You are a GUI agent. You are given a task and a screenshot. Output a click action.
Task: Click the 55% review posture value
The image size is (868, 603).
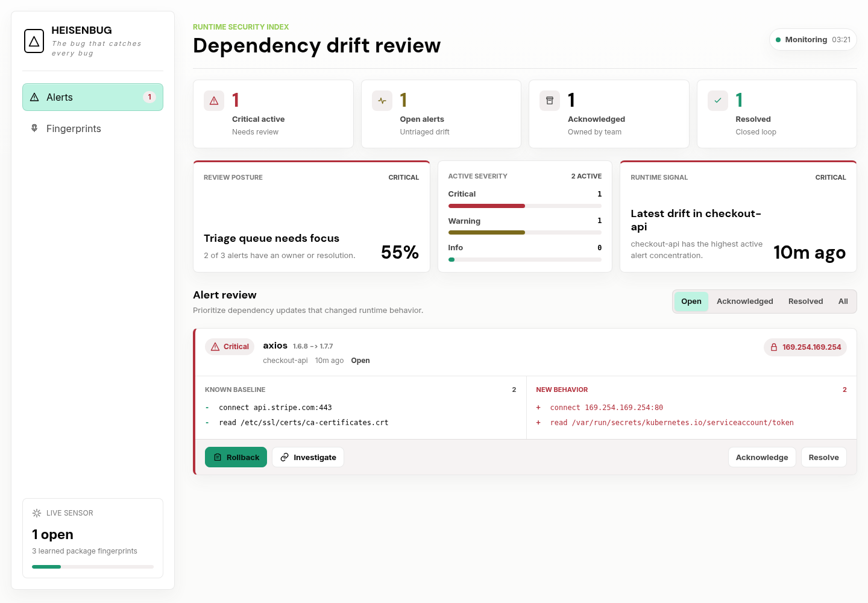point(400,252)
